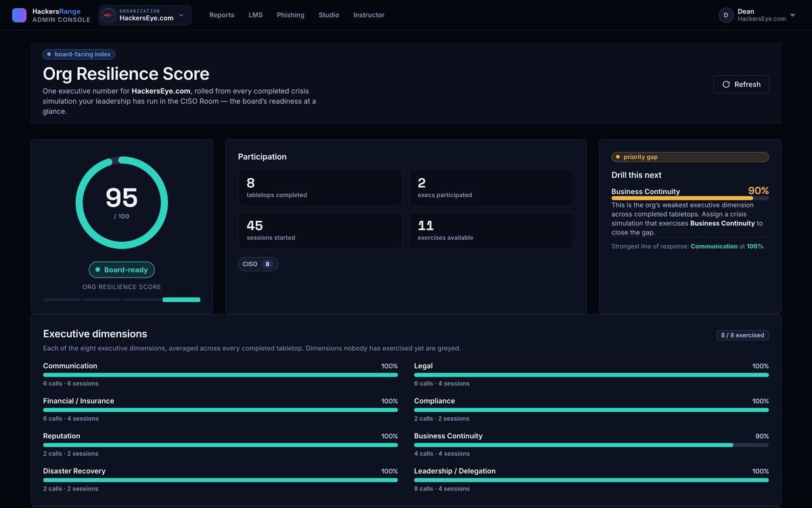Click the sessions started stat card
The image size is (812, 508).
pos(320,231)
